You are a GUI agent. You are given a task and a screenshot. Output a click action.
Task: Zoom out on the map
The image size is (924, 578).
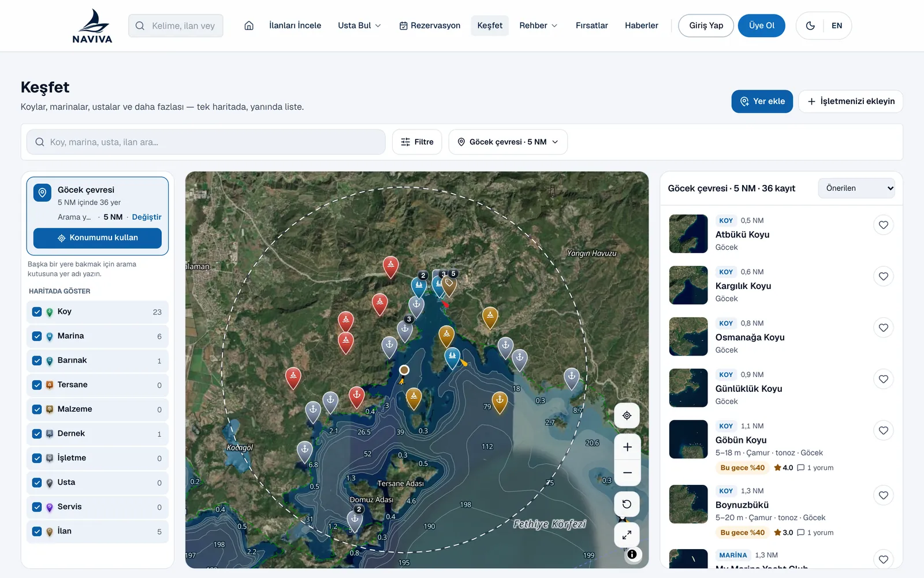pos(627,472)
